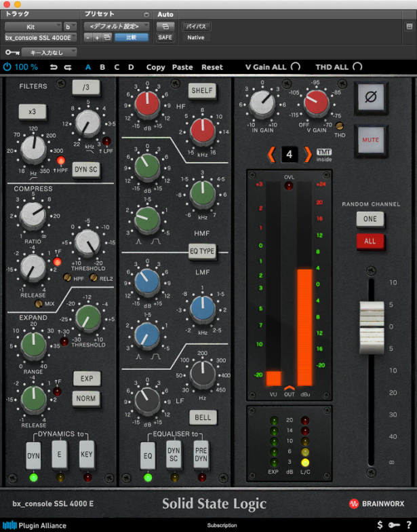Click the dynamics KEY routing button
This screenshot has width=417, height=532.
pos(87,455)
